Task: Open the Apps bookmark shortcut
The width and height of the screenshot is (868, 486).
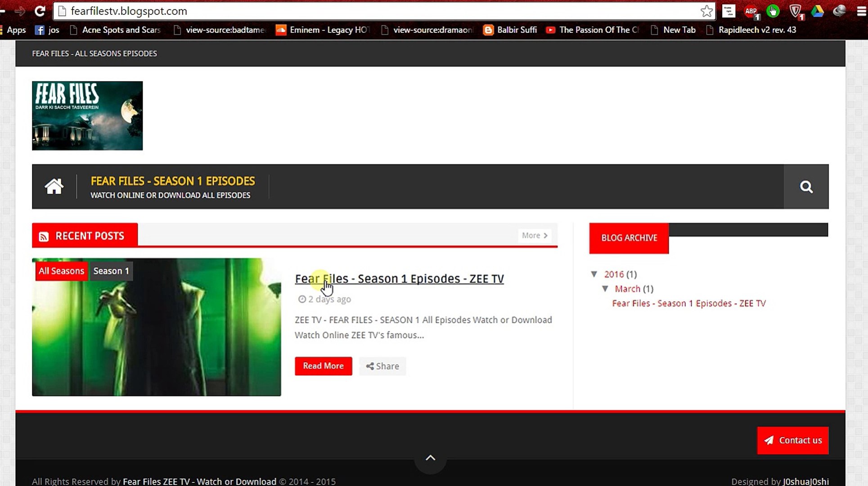Action: point(16,30)
